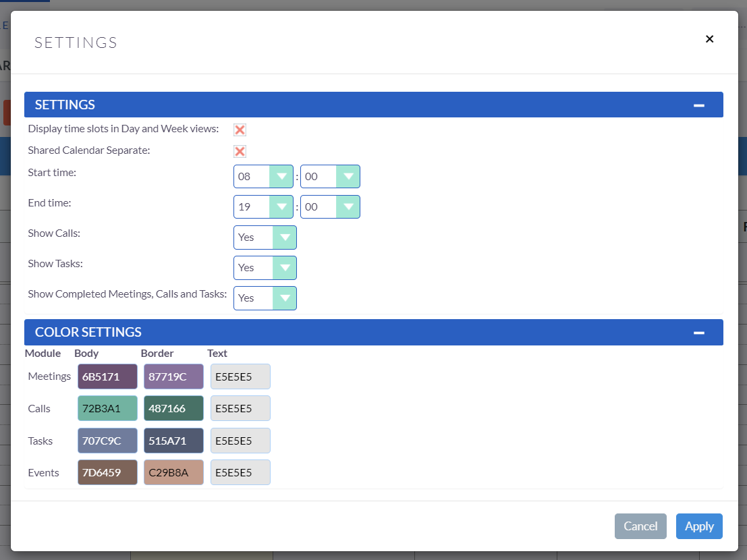Image resolution: width=747 pixels, height=560 pixels.
Task: Toggle Shared Calendar Separate checkbox
Action: click(240, 151)
